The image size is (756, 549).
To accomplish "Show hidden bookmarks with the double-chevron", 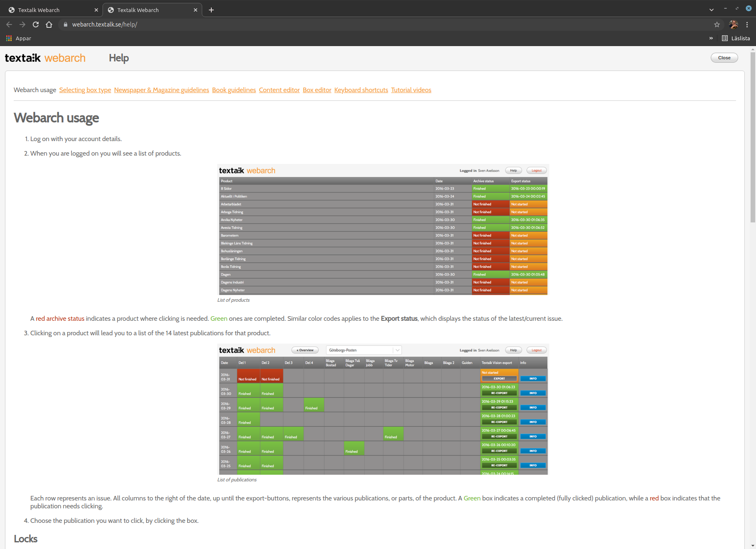I will [x=711, y=38].
